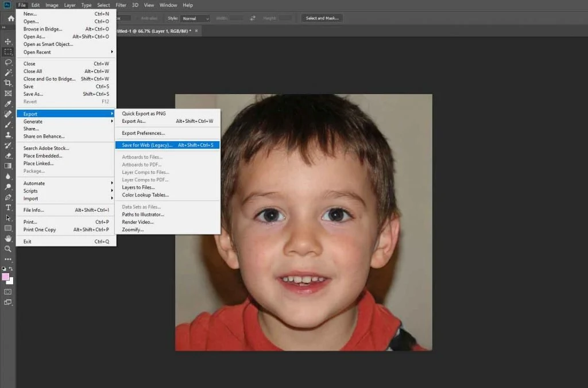Select the Eraser tool

8,156
